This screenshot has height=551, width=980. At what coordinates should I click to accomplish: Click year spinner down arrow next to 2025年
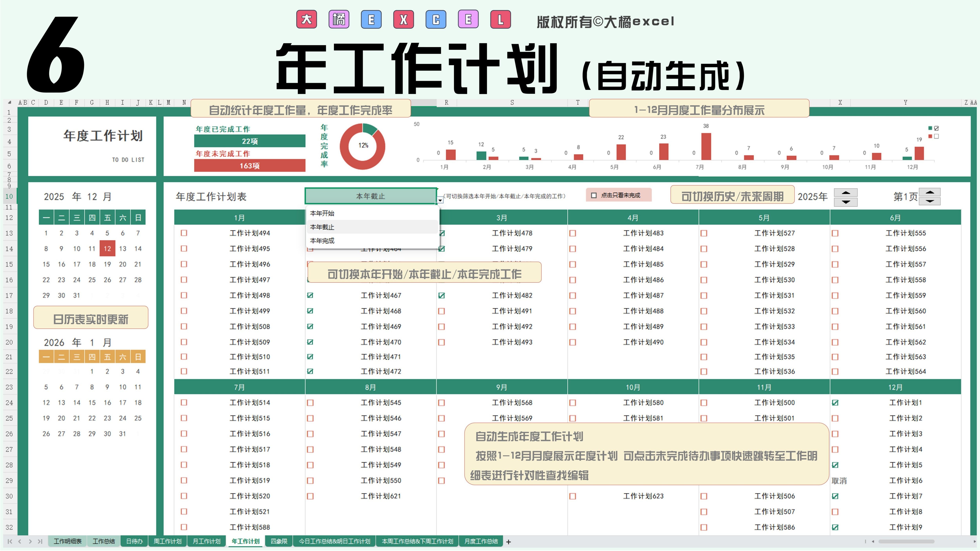tap(845, 202)
